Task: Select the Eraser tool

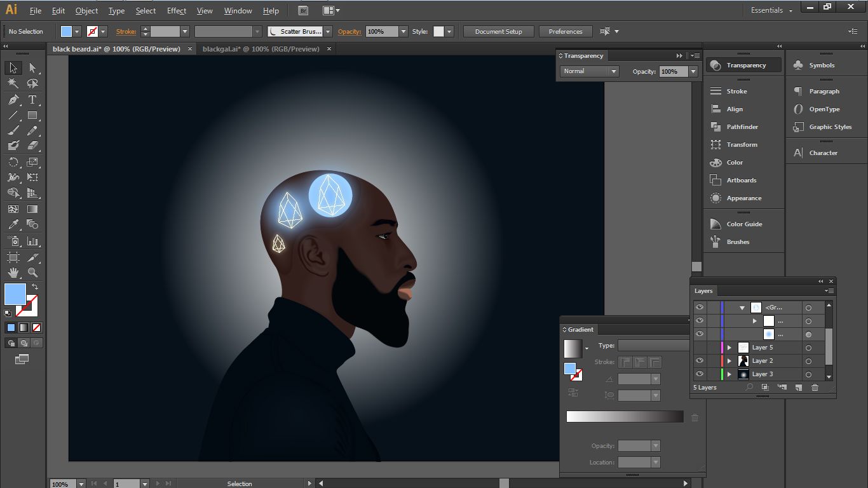Action: pyautogui.click(x=32, y=146)
